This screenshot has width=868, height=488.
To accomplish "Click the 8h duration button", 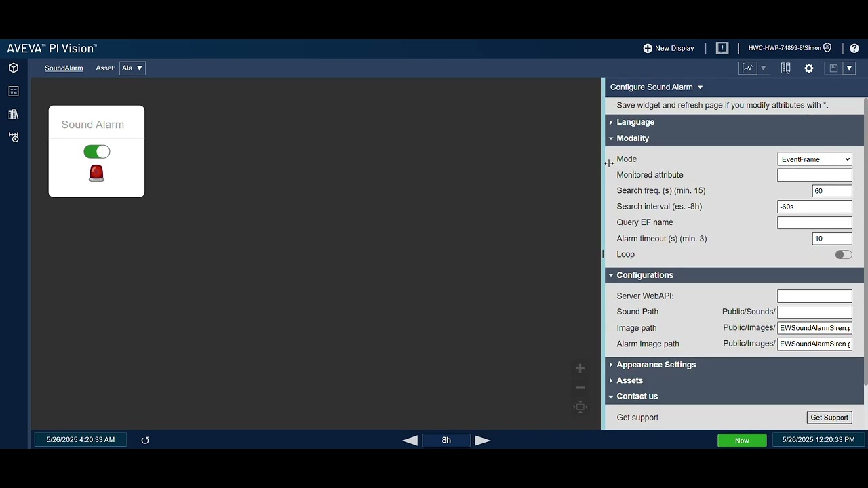I will (446, 441).
